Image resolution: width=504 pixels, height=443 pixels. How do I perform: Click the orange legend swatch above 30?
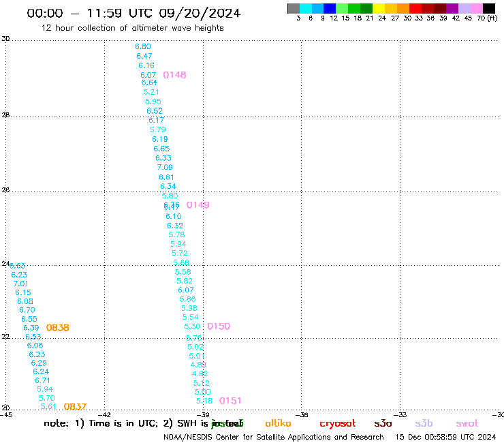[403, 8]
